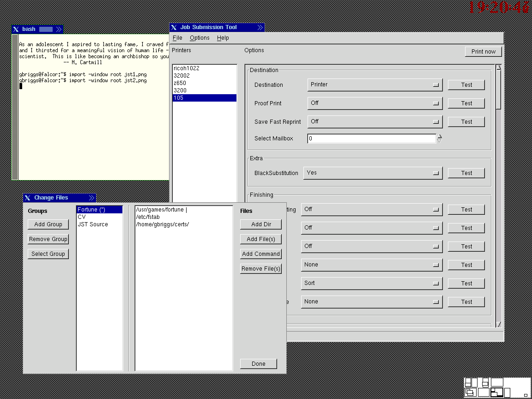Image resolution: width=532 pixels, height=399 pixels.
Task: Select the ricoh1022 printer in the list
Action: point(187,68)
